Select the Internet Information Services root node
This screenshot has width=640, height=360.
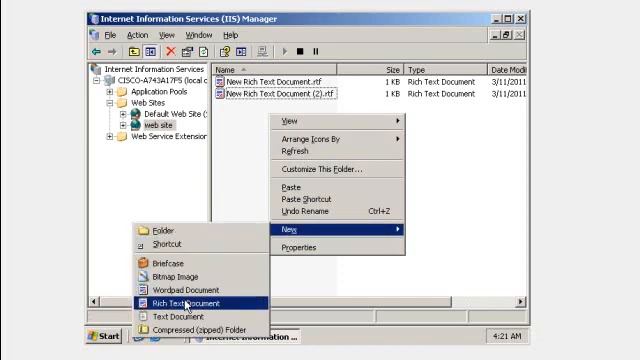click(x=154, y=69)
